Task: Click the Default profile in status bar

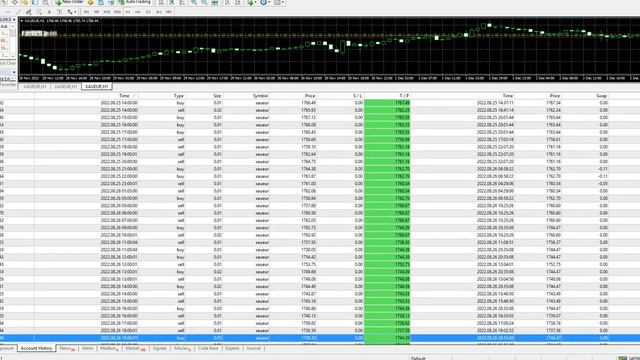Action: coord(418,358)
